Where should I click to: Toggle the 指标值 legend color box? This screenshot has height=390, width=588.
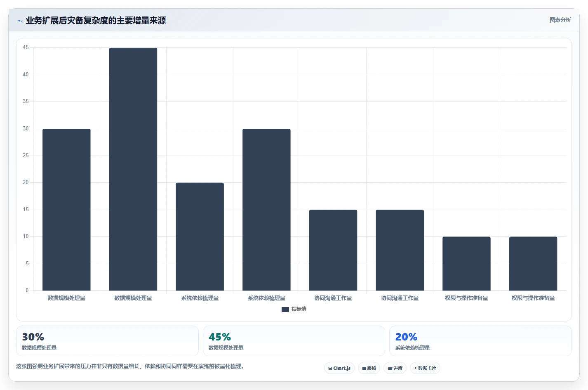[x=285, y=309]
